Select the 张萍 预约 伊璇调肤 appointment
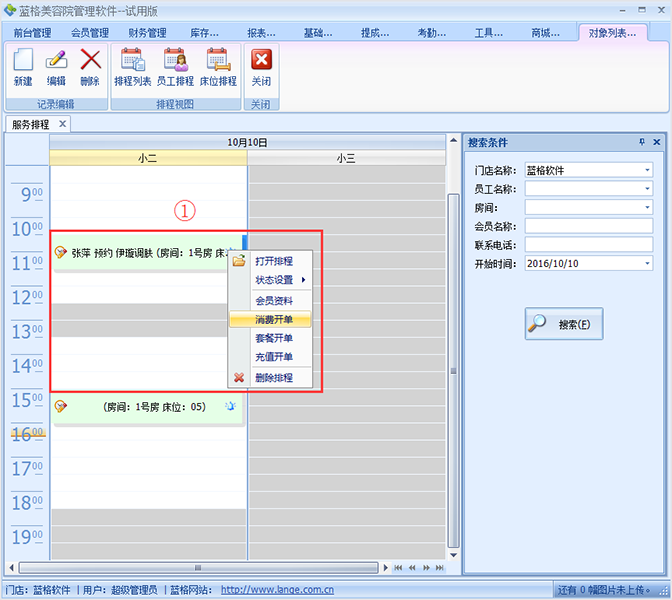The image size is (672, 600). click(x=147, y=253)
